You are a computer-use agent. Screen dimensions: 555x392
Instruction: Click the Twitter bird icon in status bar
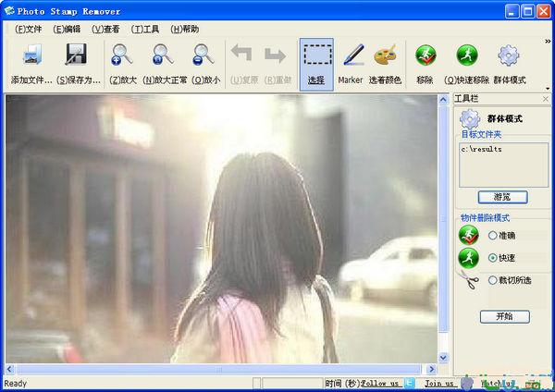tap(410, 383)
